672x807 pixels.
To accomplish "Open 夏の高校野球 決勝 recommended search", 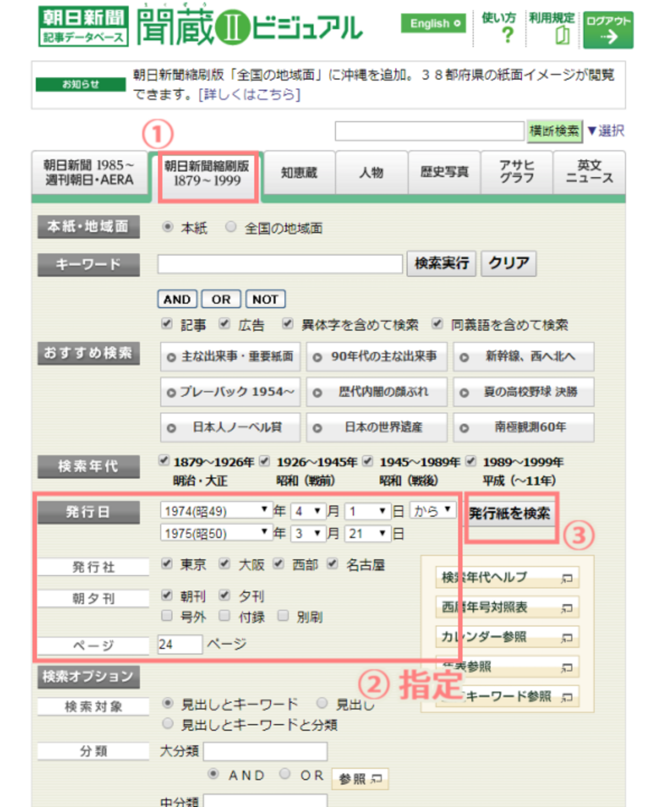I will pos(524,392).
